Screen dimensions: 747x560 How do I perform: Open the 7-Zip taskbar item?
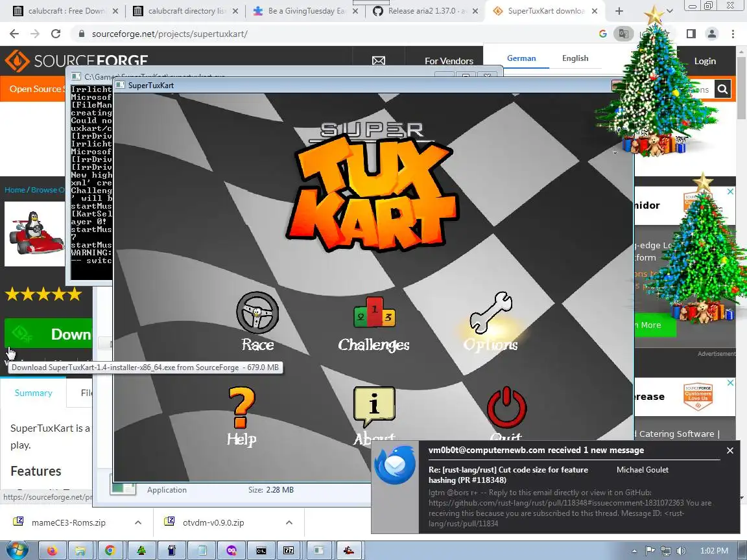pos(288,550)
